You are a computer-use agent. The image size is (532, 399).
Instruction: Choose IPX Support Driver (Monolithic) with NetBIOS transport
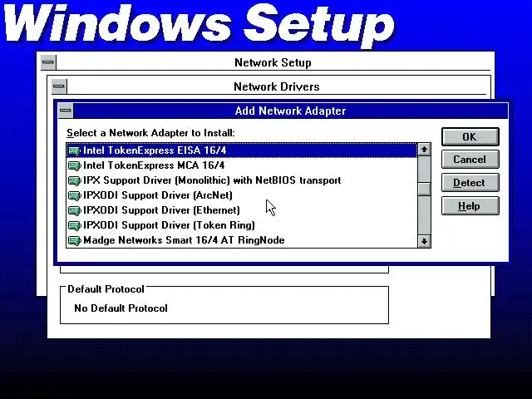242,180
